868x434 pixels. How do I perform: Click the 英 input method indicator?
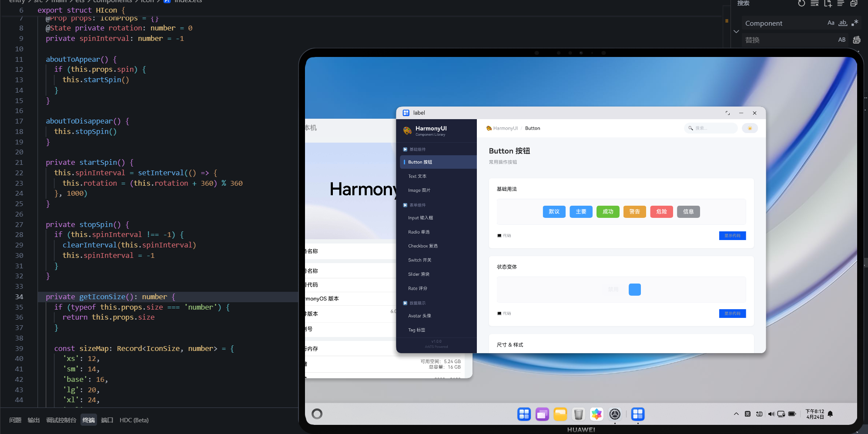click(x=747, y=414)
